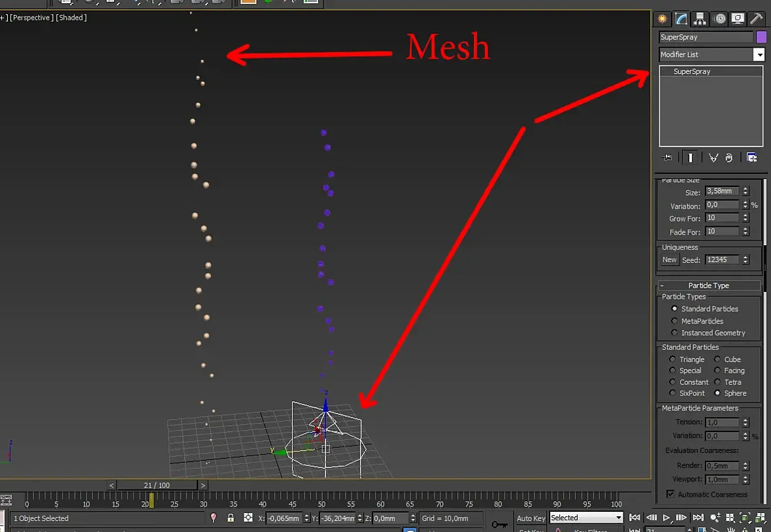Click the Pin Stack icon
The height and width of the screenshot is (532, 771).
click(666, 158)
